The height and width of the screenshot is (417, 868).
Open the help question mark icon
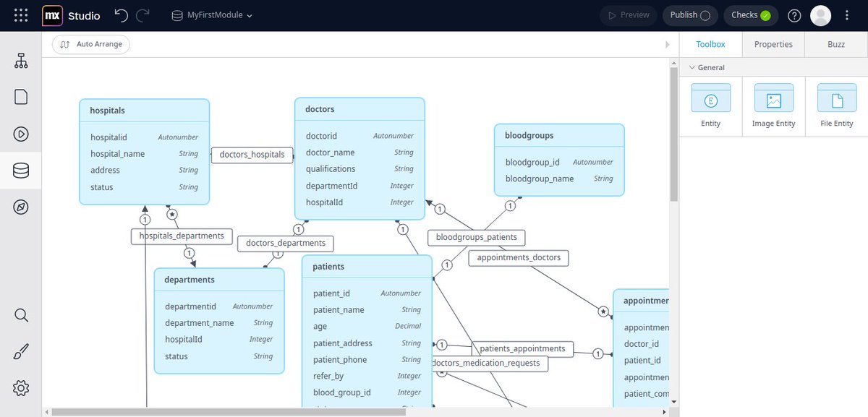pyautogui.click(x=794, y=15)
